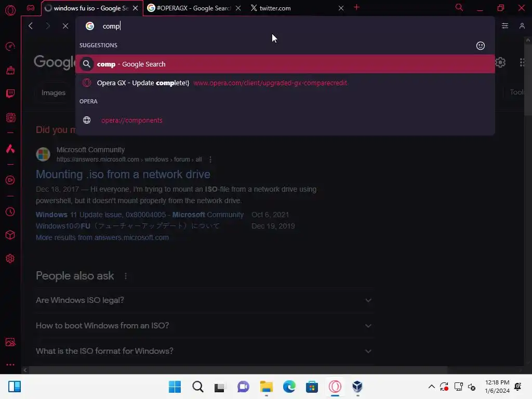Viewport: 532px width, 399px height.
Task: Close the #OPERAGX tab
Action: (x=238, y=8)
